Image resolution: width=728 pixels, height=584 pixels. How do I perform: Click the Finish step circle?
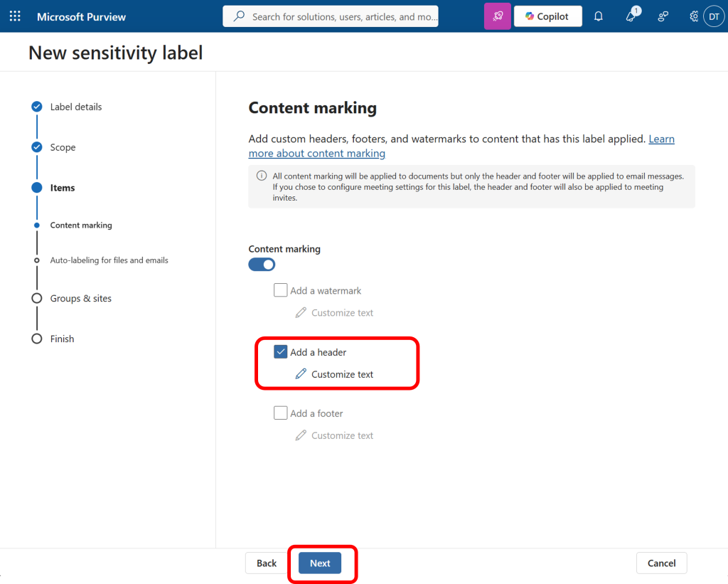[37, 339]
